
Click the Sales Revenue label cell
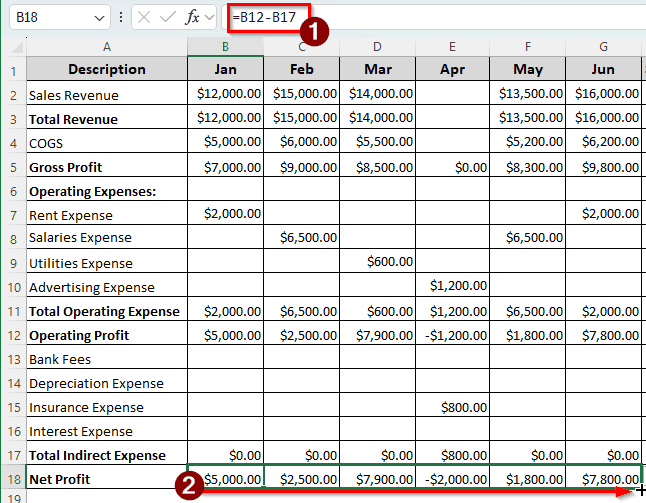[x=107, y=94]
